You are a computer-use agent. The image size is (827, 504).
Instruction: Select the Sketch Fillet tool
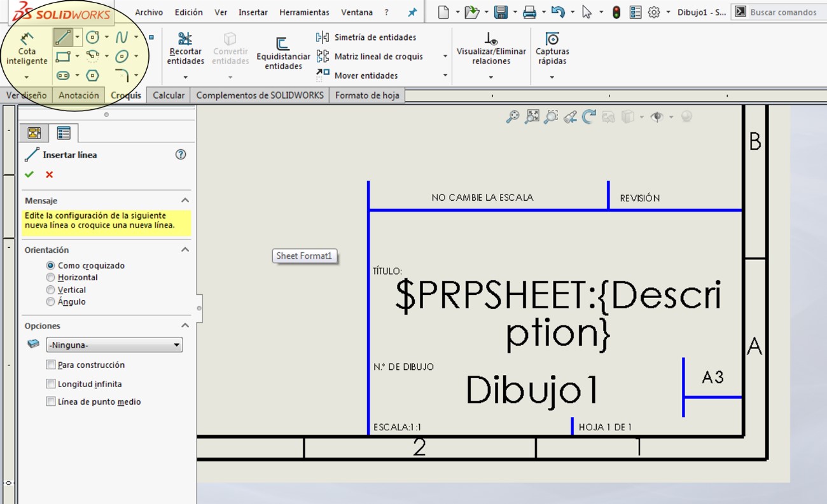coord(122,76)
